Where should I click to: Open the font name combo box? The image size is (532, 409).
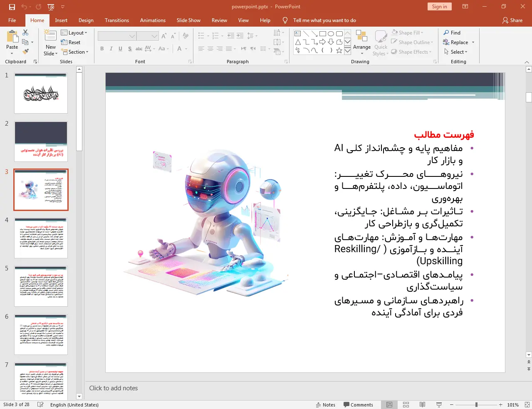pos(117,36)
